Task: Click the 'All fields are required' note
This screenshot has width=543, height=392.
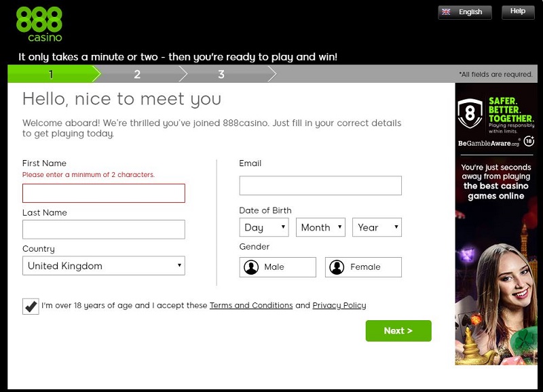Action: pos(495,74)
